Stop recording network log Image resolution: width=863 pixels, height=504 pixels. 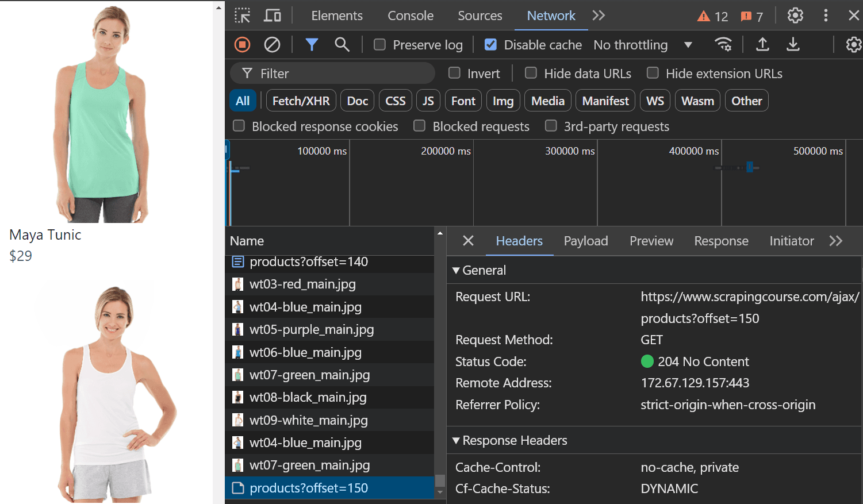point(243,45)
